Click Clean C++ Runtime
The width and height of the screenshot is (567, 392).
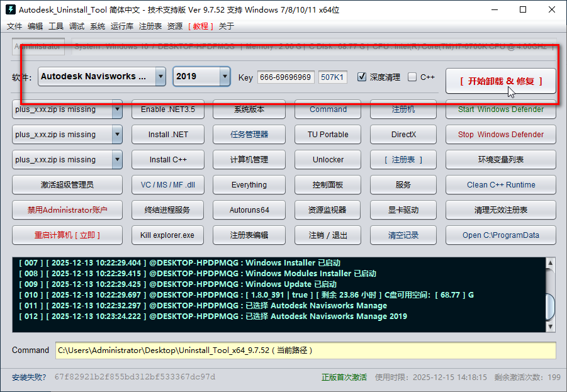pos(501,185)
